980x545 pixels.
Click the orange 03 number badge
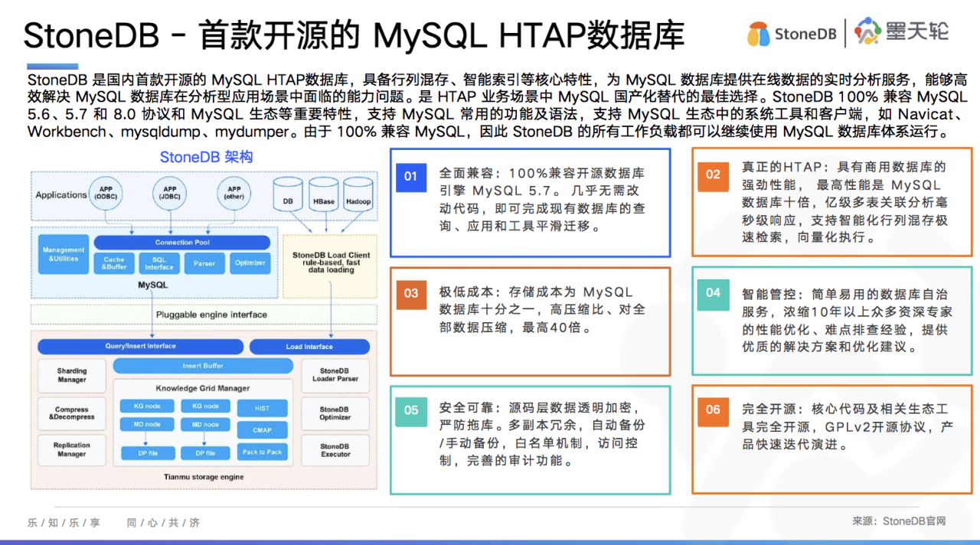pos(411,293)
